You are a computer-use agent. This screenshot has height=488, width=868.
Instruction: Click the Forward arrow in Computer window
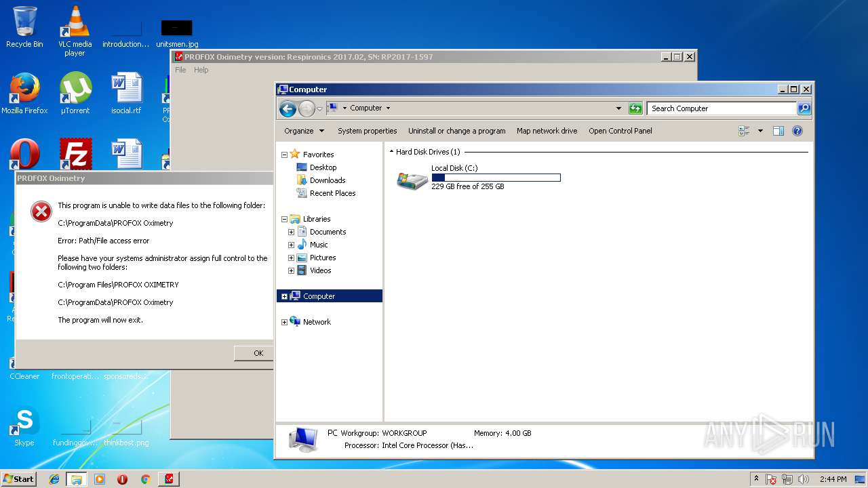coord(307,108)
